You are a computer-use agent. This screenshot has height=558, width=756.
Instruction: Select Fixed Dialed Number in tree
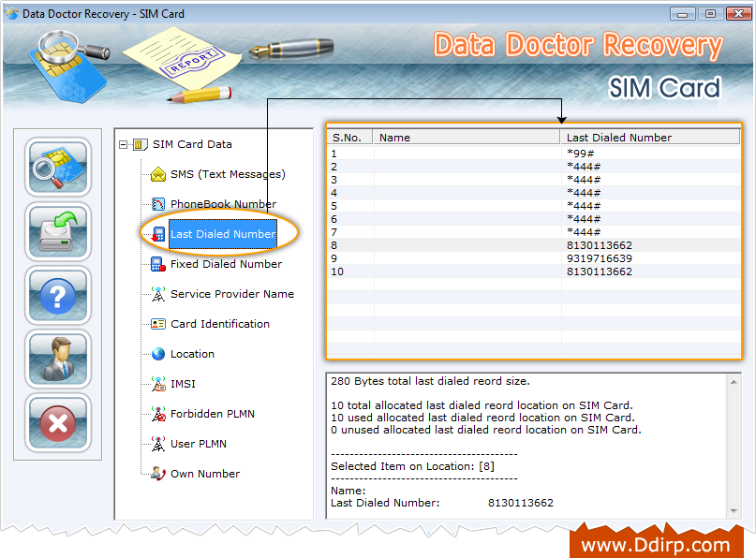[x=226, y=264]
